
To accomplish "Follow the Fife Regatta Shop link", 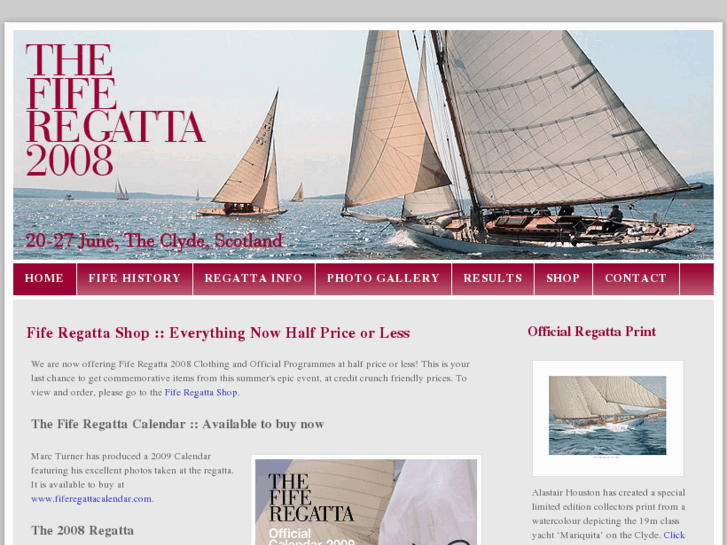I will coord(201,392).
